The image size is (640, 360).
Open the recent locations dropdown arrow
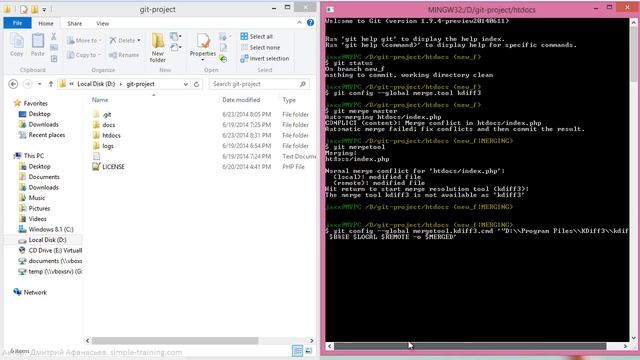click(x=40, y=84)
